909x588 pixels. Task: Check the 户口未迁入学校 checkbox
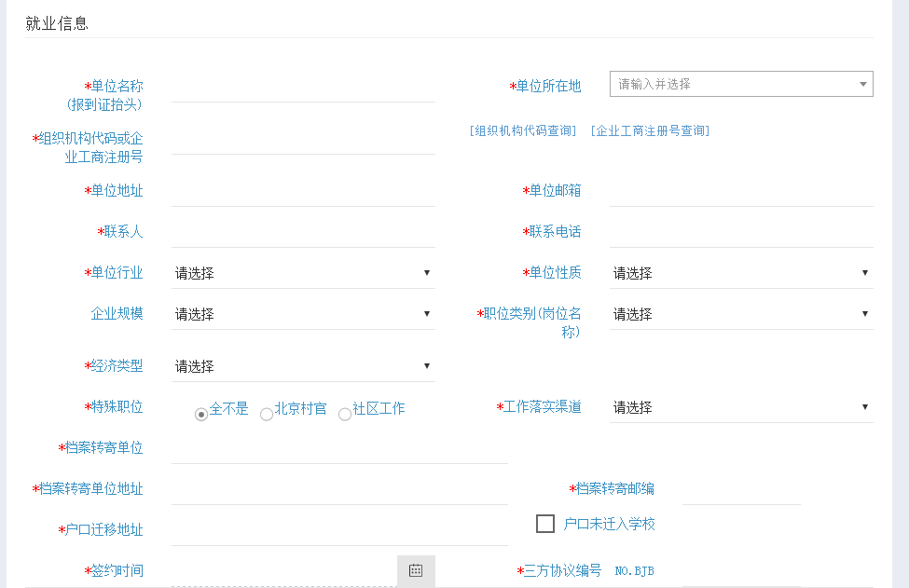[545, 524]
